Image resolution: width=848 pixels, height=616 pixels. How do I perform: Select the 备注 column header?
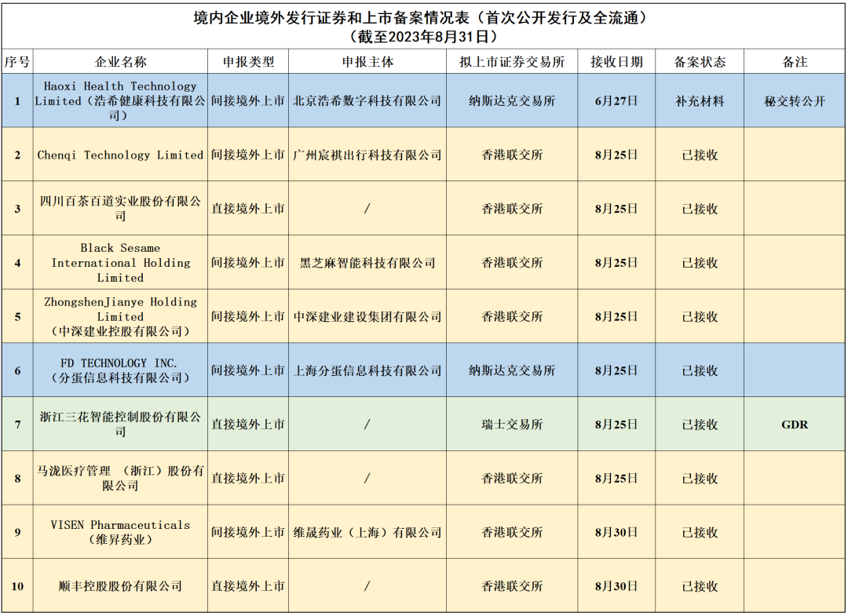[795, 61]
